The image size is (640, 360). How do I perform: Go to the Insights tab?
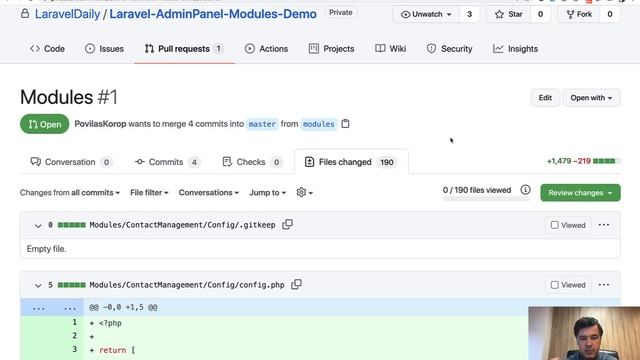(x=516, y=49)
